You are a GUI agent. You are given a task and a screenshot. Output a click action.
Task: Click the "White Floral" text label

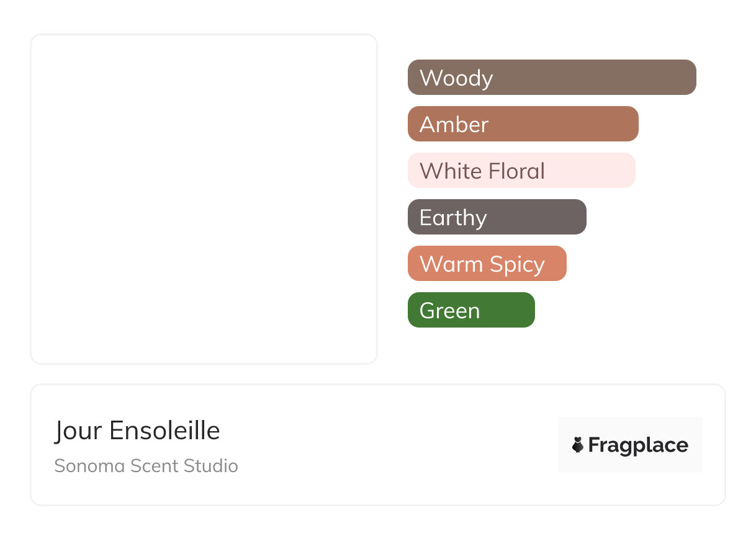click(482, 171)
